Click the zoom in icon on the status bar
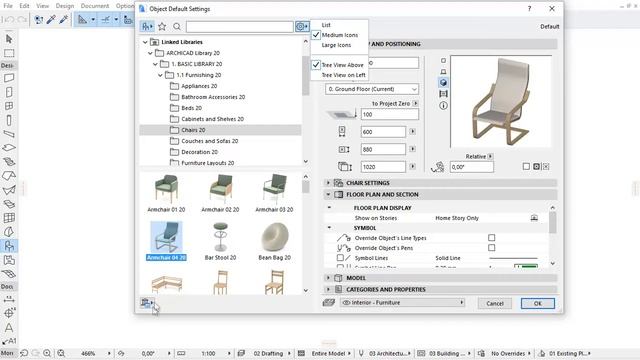The width and height of the screenshot is (640, 360). (x=47, y=353)
